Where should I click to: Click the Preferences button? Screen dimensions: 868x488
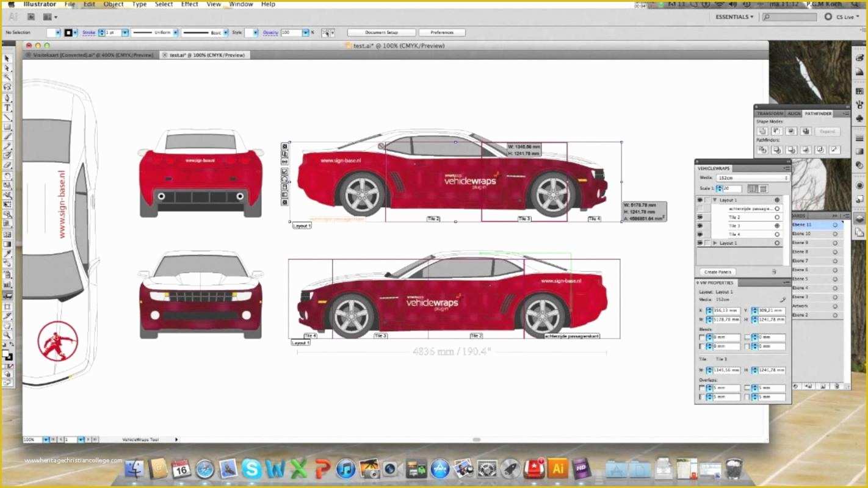(442, 32)
